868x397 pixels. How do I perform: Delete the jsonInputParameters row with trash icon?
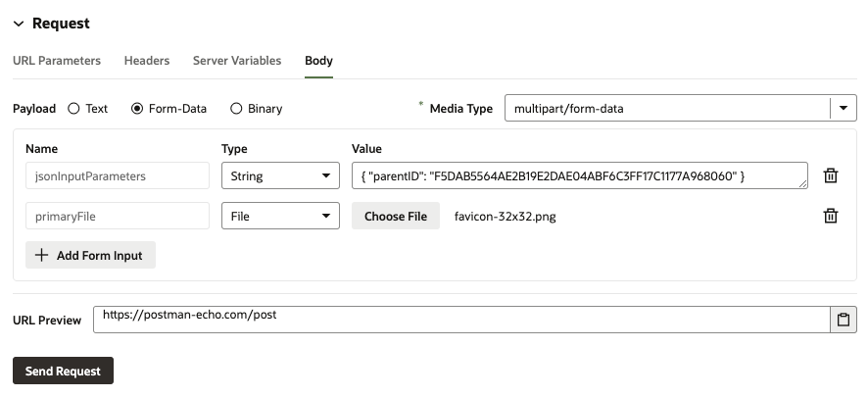click(x=831, y=175)
